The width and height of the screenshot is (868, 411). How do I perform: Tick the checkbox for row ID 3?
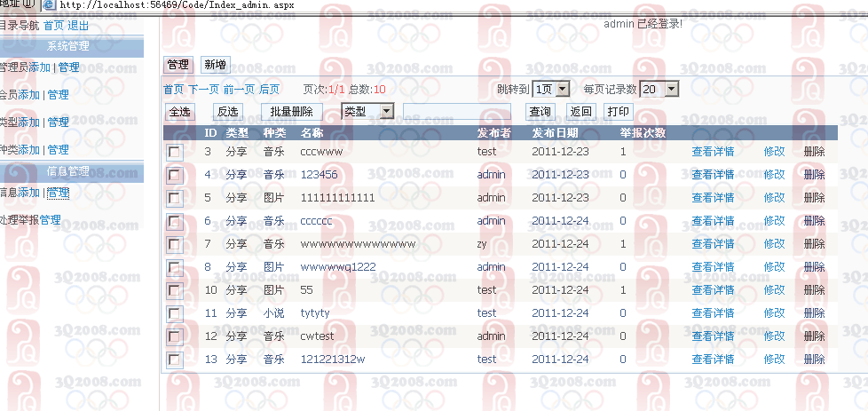pos(174,152)
